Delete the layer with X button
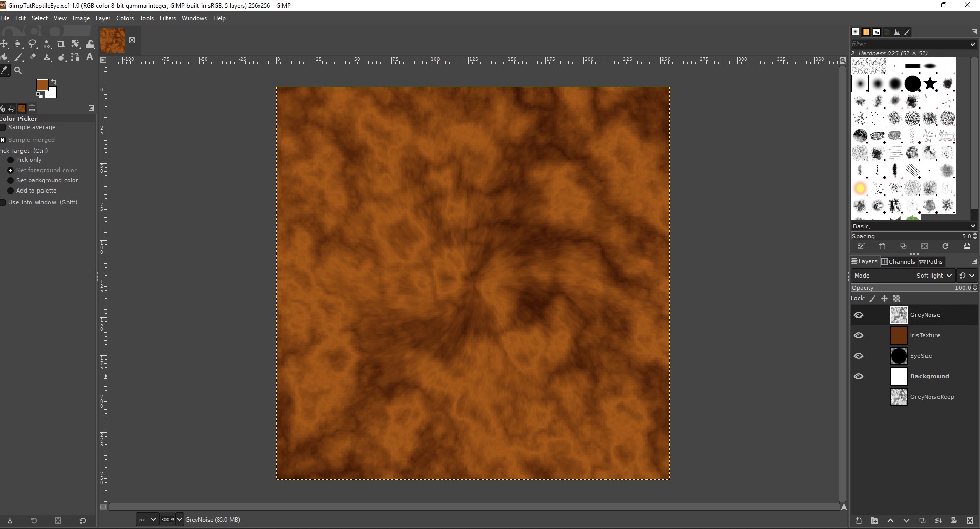 tap(969, 521)
